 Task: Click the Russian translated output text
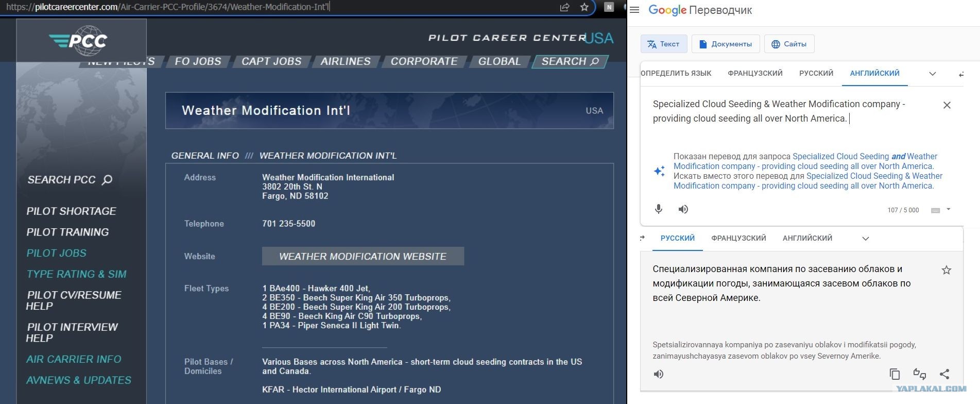(782, 283)
